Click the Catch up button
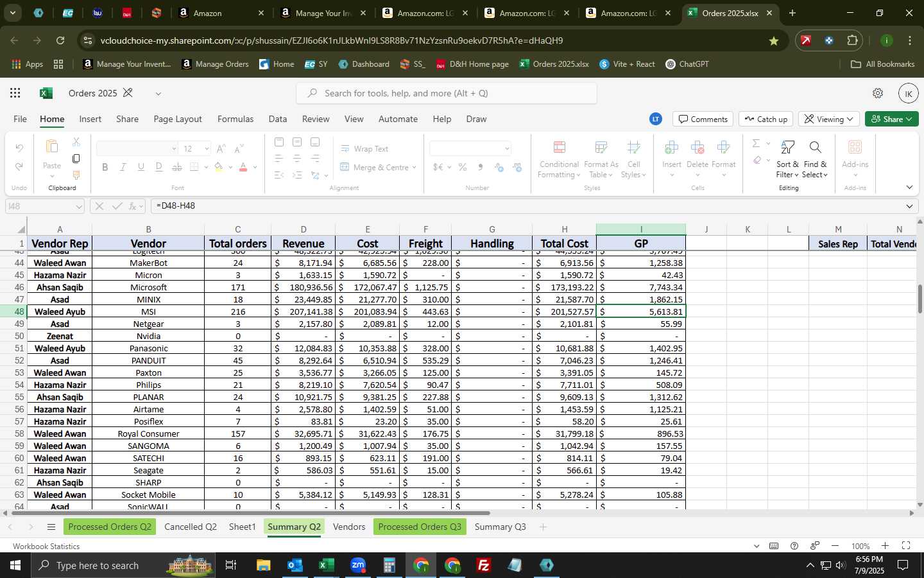924x578 pixels. (x=766, y=119)
